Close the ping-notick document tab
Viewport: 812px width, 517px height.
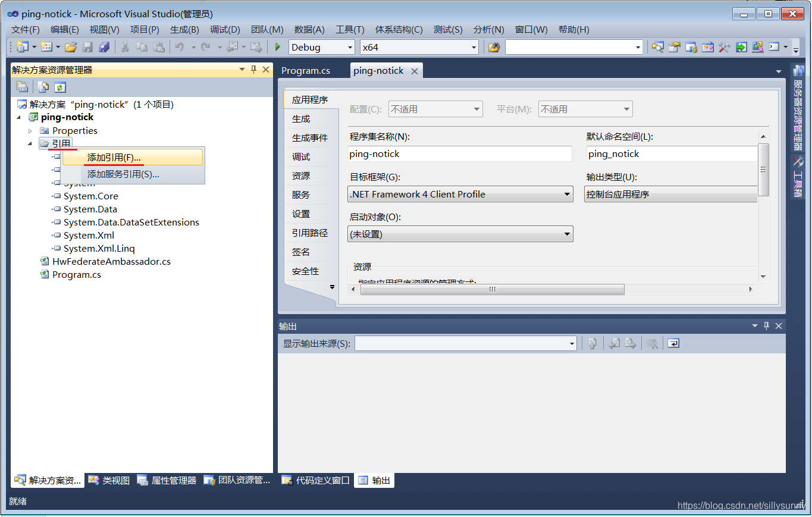pyautogui.click(x=415, y=71)
